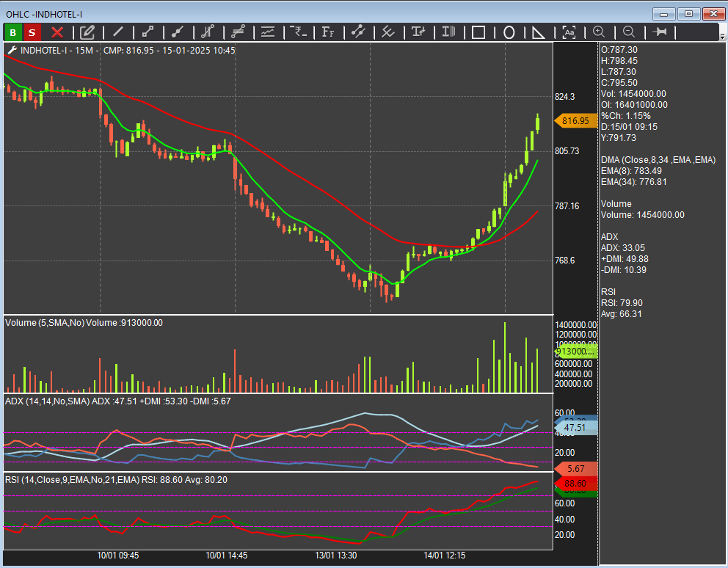Click the RSI: 79.90 data value
The height and width of the screenshot is (568, 728).
[622, 303]
